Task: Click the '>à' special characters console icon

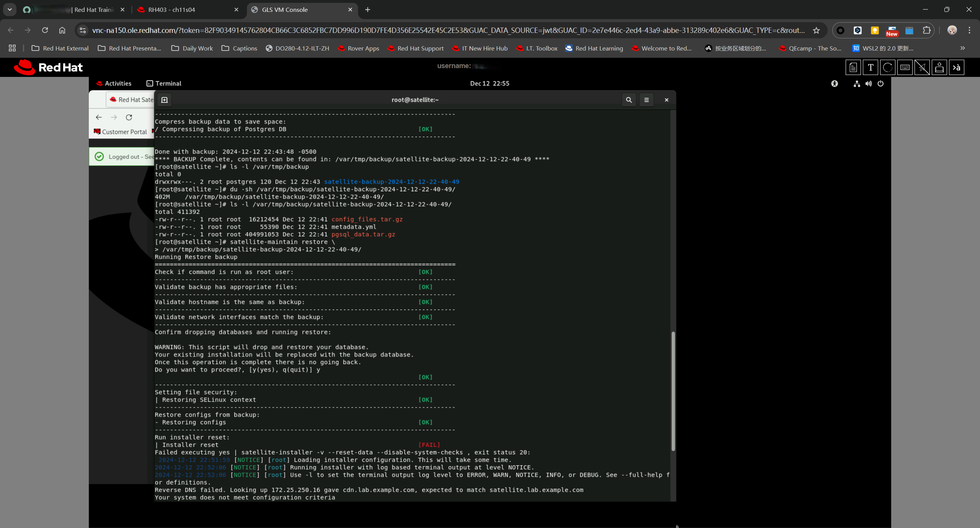Action: click(x=956, y=68)
